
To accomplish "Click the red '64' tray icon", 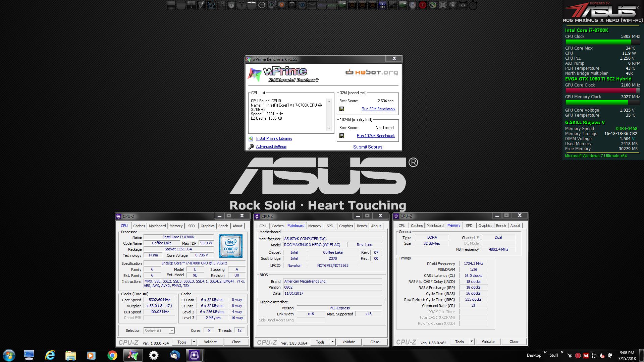I will pos(586,356).
